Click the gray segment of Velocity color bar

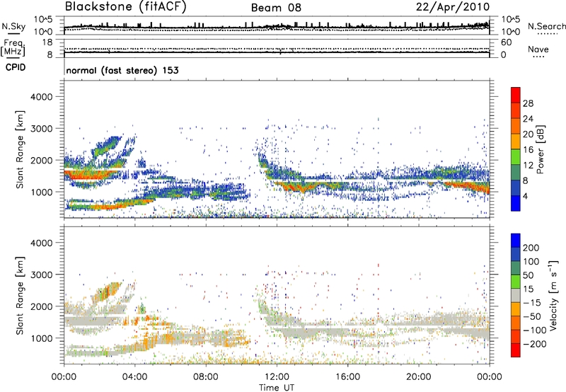pos(516,295)
